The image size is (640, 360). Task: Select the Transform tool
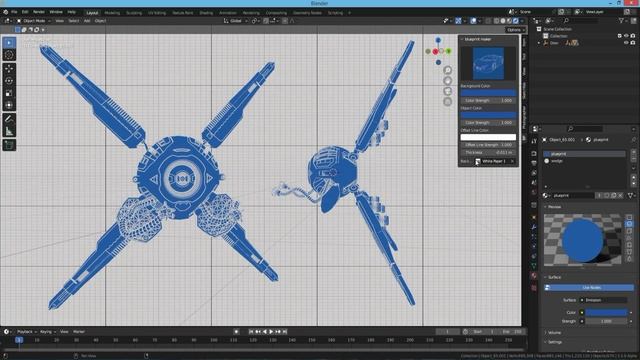click(x=9, y=105)
